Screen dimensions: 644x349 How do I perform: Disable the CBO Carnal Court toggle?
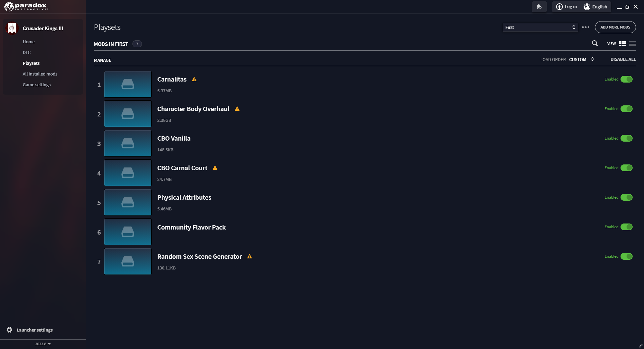pos(627,168)
